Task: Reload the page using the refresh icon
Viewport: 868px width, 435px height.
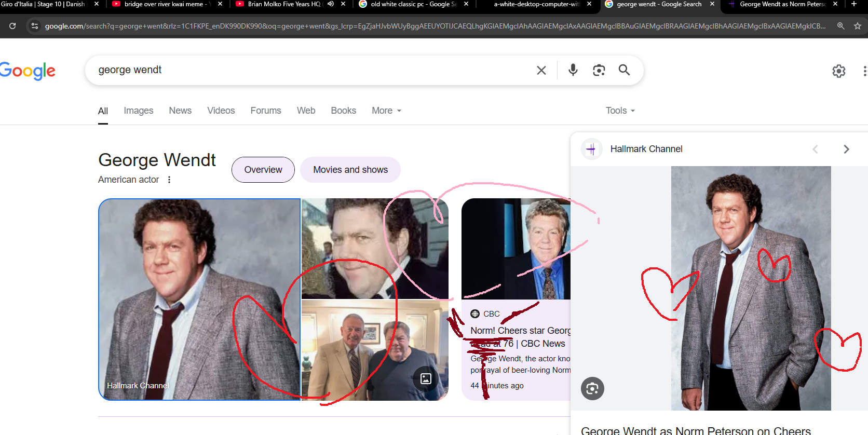Action: pos(12,26)
